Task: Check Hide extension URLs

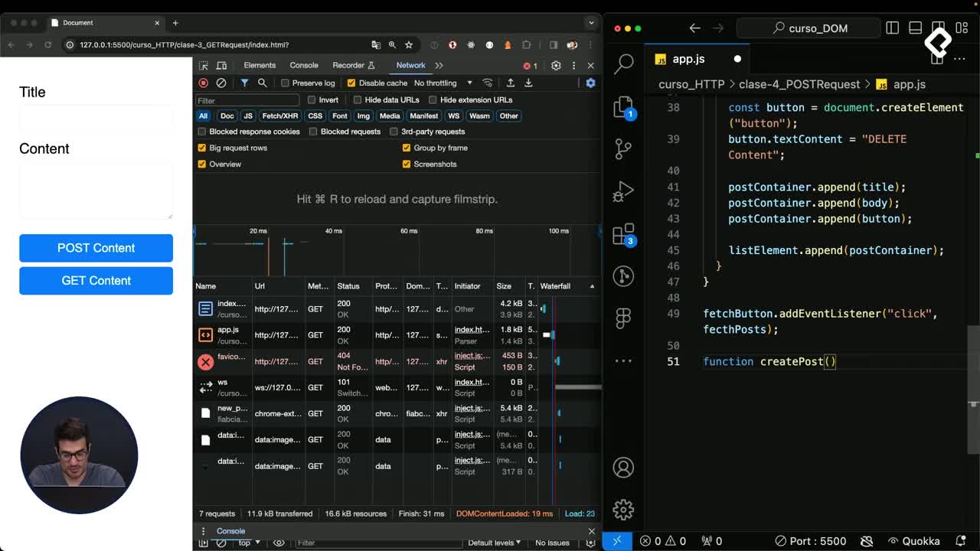Action: pos(433,99)
